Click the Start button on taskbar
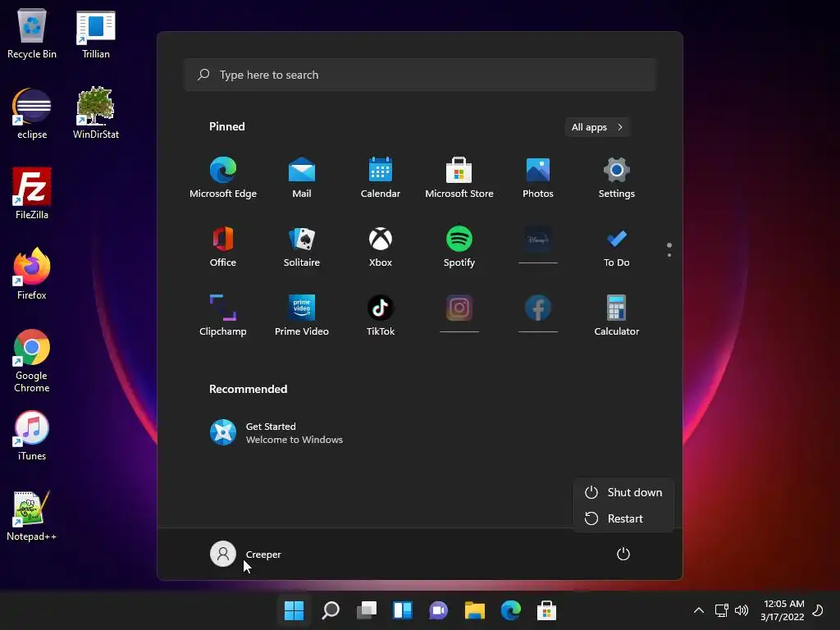Viewport: 840px width, 630px height. point(294,610)
